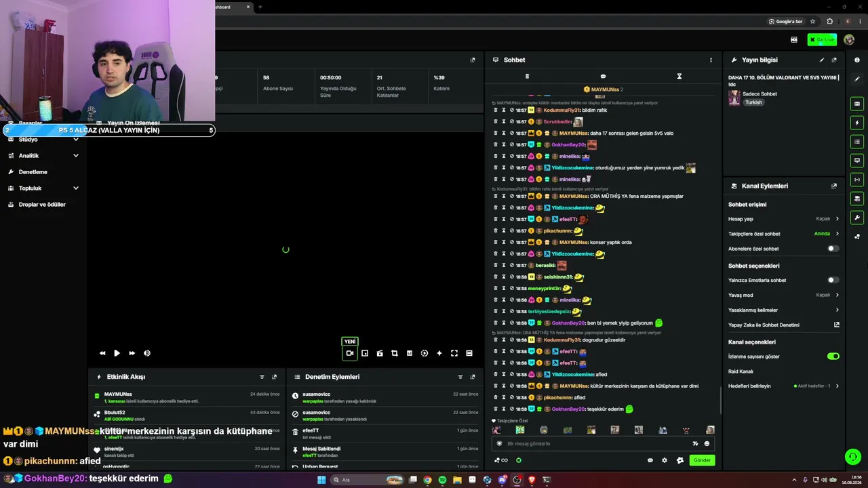This screenshot has height=488, width=868.
Task: Click trash icon below Sohbet header
Action: [527, 77]
